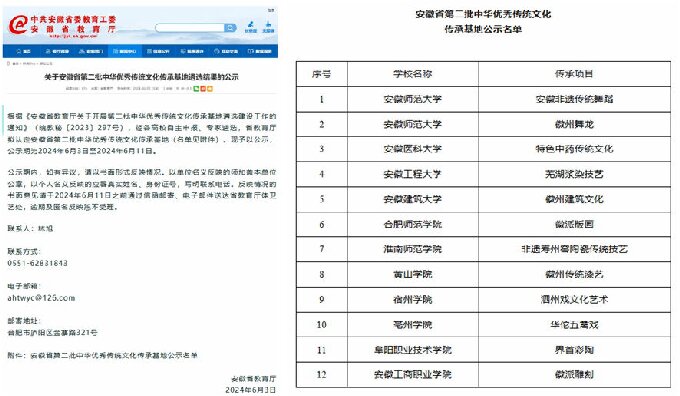Image resolution: width=680 pixels, height=396 pixels.
Task: Click the 传承项目 column header in the table
Action: click(x=574, y=74)
